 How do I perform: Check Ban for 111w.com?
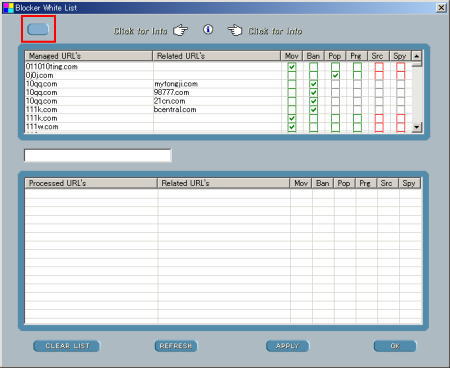tap(313, 127)
